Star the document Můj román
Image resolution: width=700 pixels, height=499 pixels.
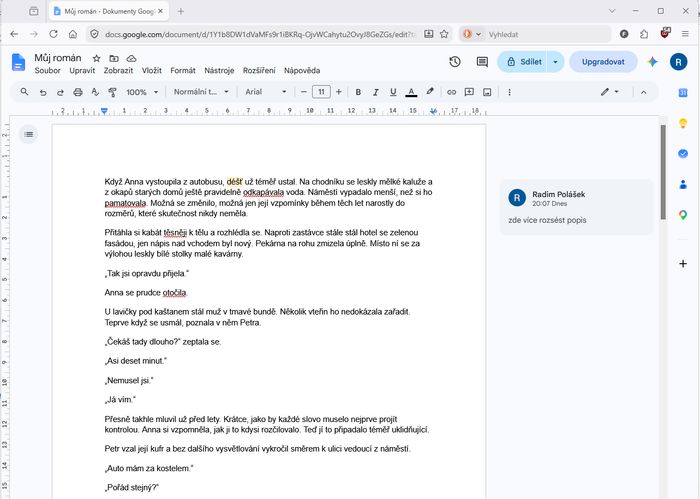pyautogui.click(x=96, y=58)
